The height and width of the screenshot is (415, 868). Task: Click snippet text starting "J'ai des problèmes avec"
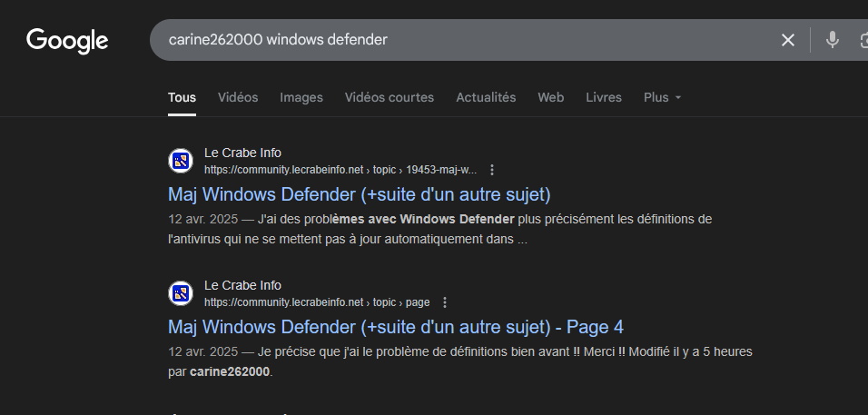tap(440, 229)
